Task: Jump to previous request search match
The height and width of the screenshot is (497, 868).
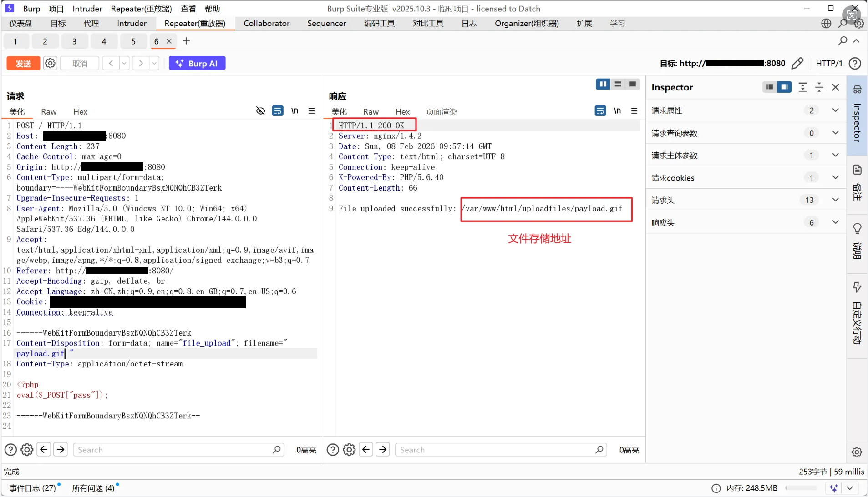Action: [44, 450]
